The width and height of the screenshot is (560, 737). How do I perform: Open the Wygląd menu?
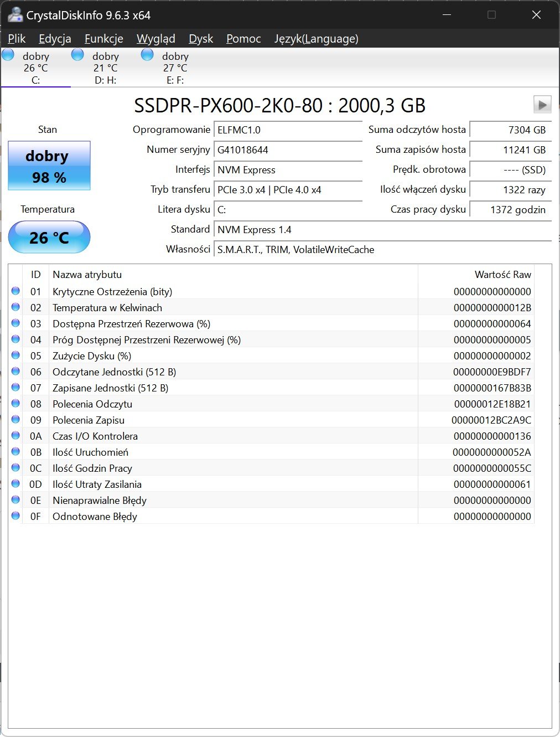pos(155,39)
